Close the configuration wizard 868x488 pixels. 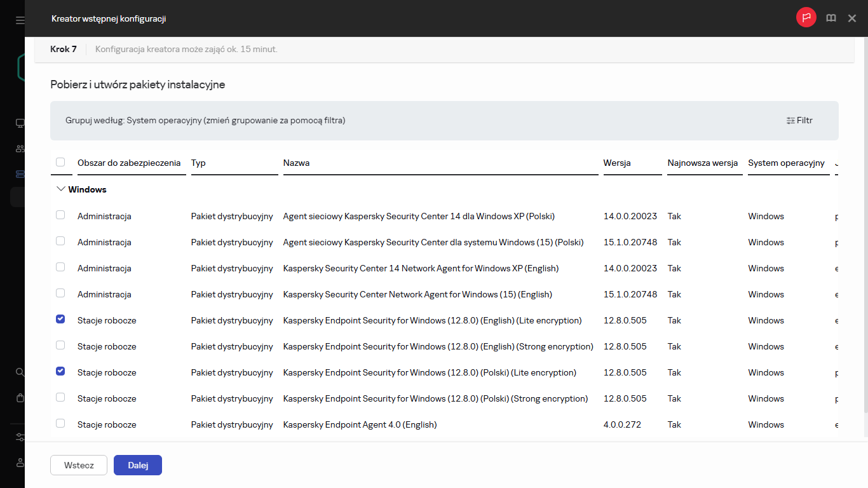(852, 18)
